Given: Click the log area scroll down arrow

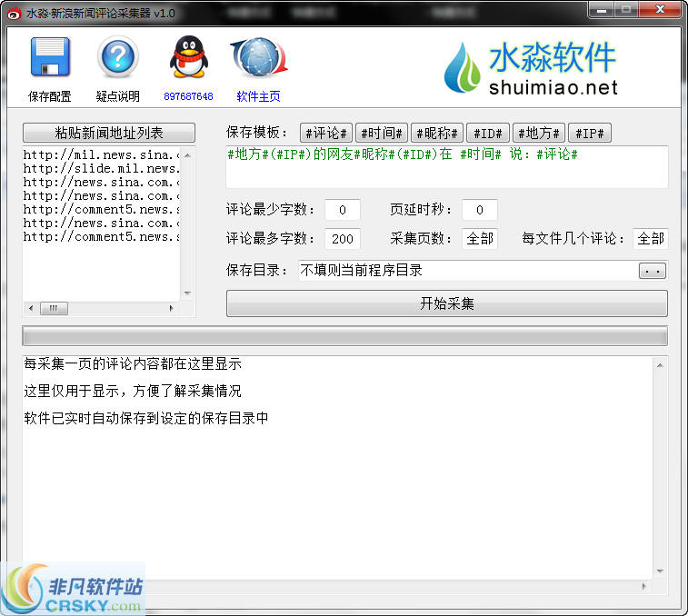Looking at the screenshot, I should pyautogui.click(x=660, y=571).
